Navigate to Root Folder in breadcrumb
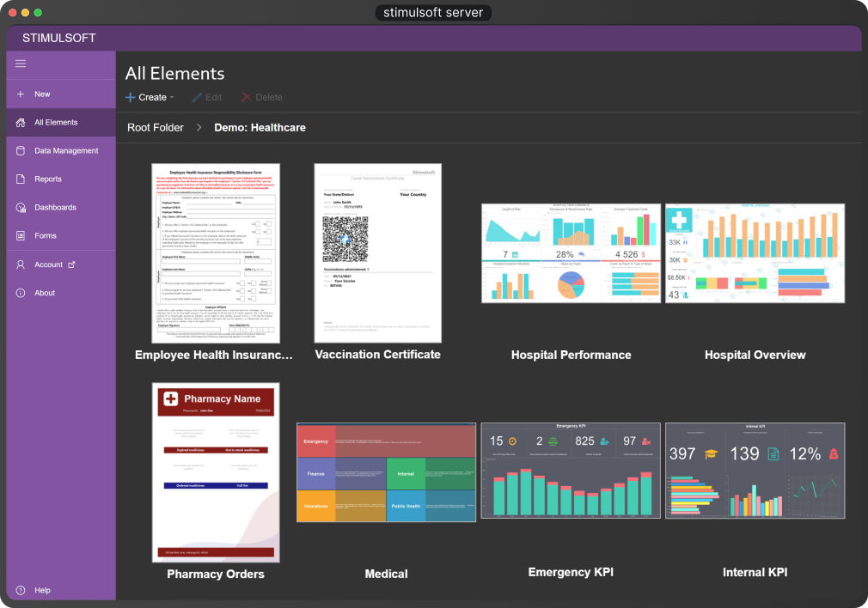 156,128
